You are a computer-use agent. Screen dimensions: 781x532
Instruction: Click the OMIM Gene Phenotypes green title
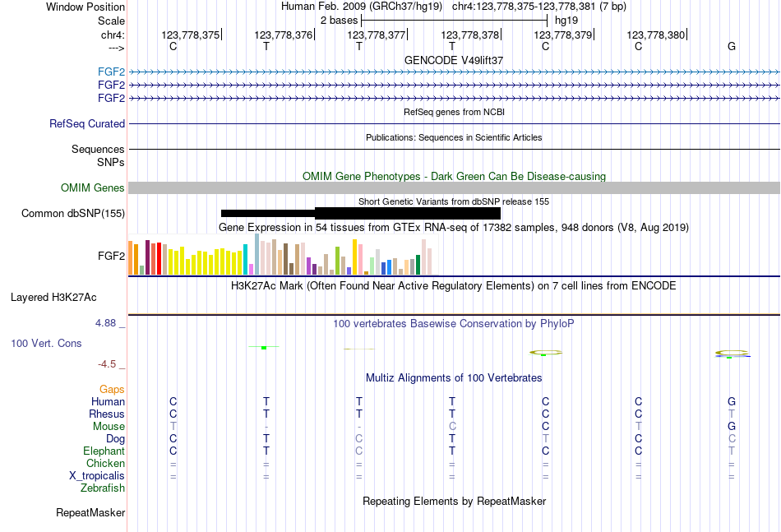[x=455, y=176]
